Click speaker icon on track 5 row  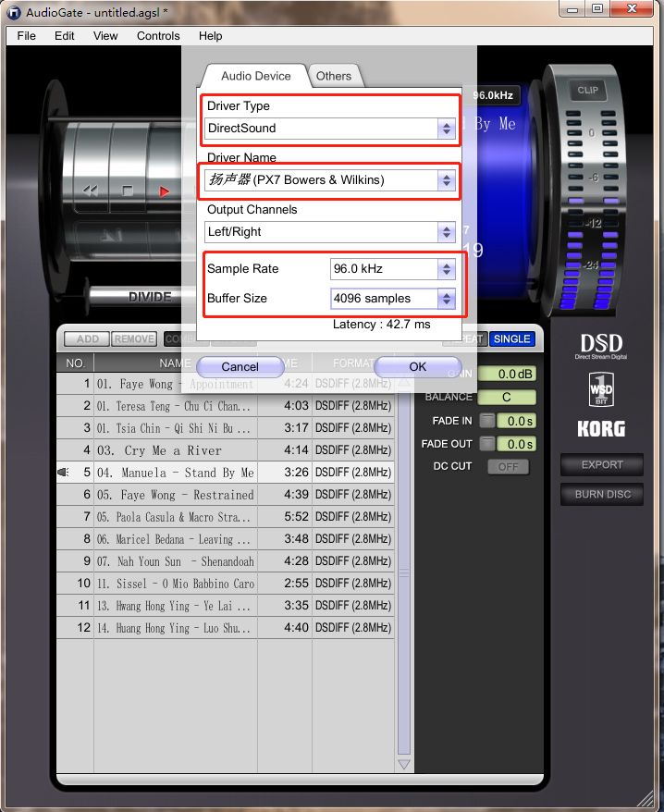click(x=63, y=473)
